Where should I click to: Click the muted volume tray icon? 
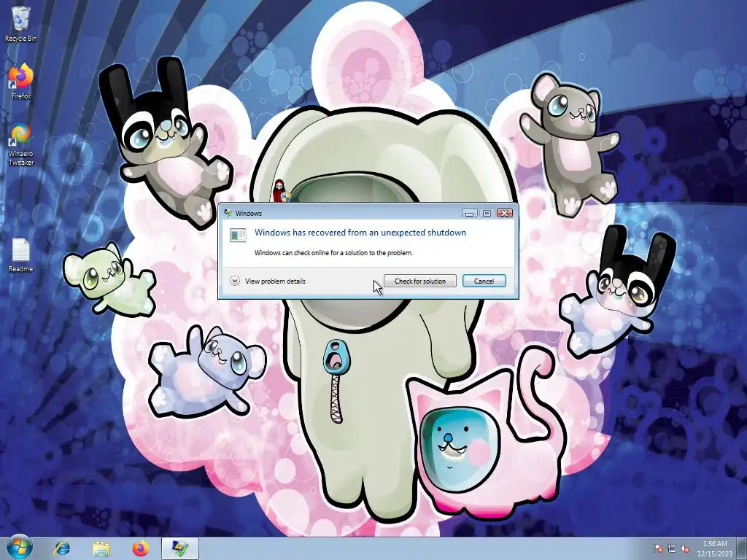685,548
